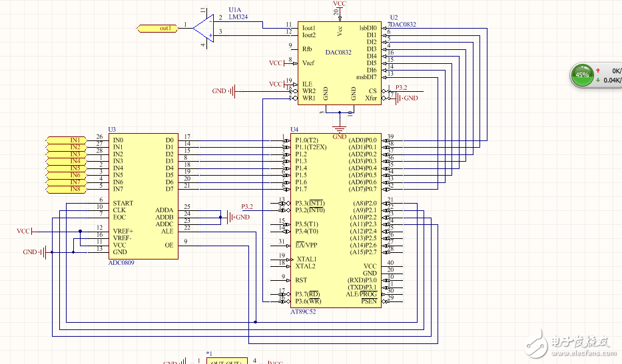
Task: Click the green 45% memory ball widget
Action: 582,75
